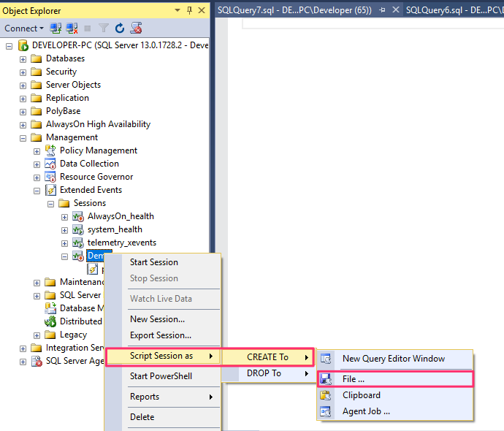Click the Distributed Transaction Coordinator icon
Viewport: 504px width, 431px height.
pos(50,321)
